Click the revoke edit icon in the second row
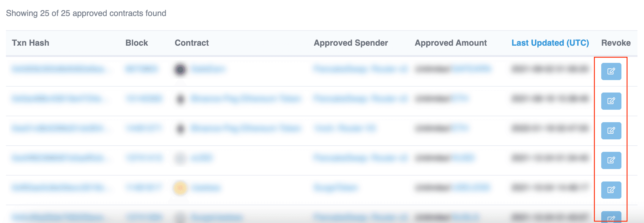The image size is (644, 223). (x=611, y=101)
